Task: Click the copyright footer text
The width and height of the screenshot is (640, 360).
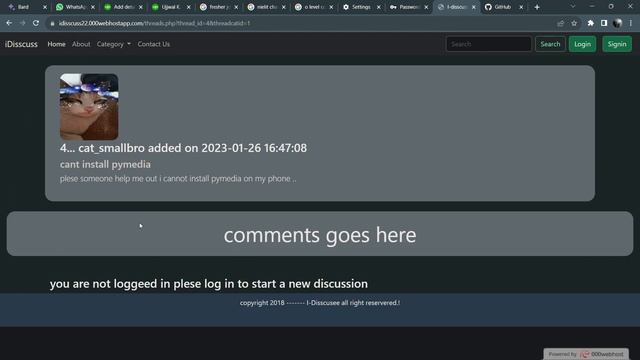Action: pyautogui.click(x=320, y=303)
